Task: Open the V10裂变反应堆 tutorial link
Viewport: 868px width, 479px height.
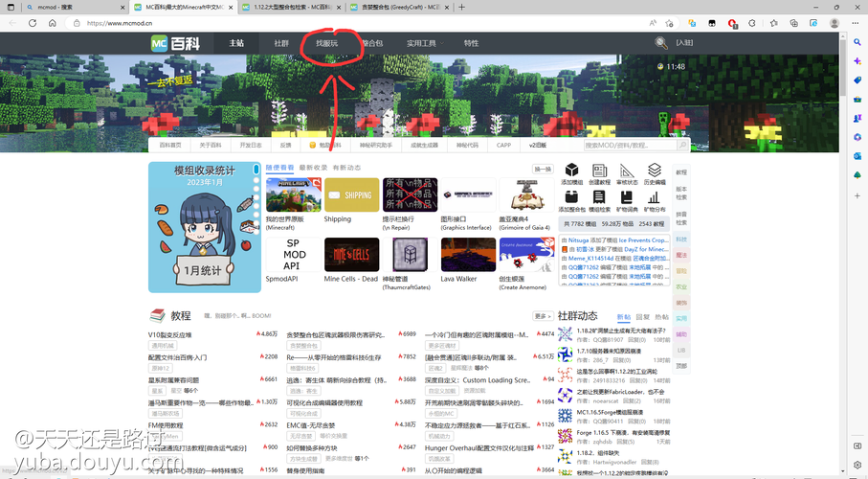Action: coord(170,335)
